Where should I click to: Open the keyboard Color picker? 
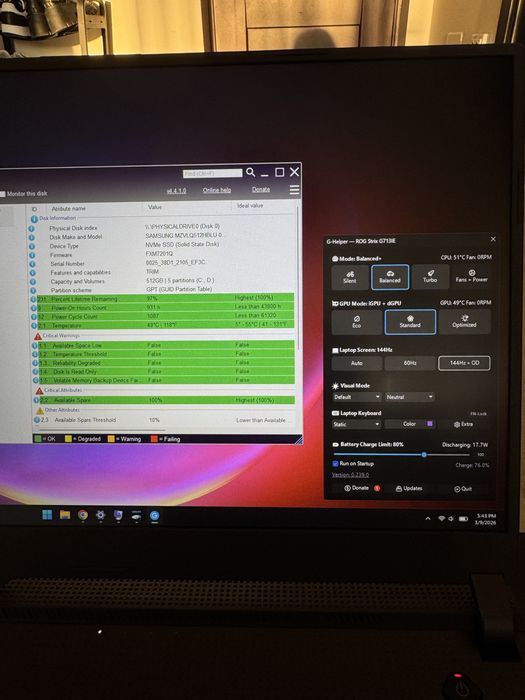click(410, 424)
